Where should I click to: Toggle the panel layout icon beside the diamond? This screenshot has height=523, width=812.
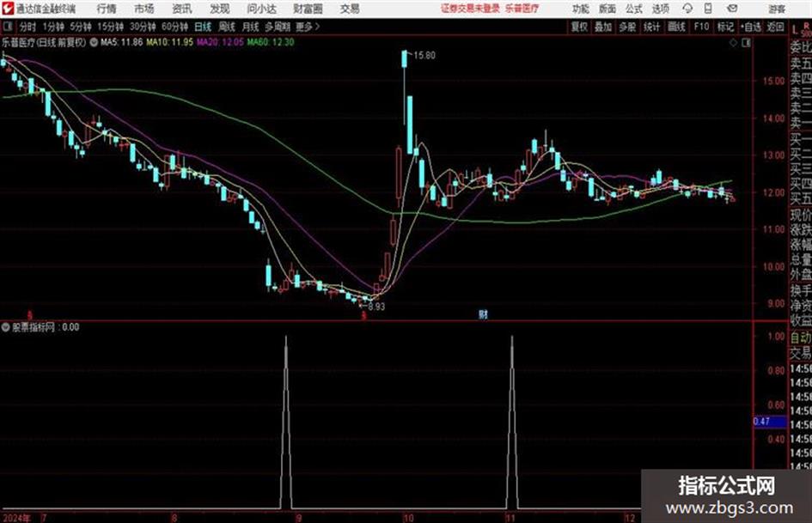point(746,43)
